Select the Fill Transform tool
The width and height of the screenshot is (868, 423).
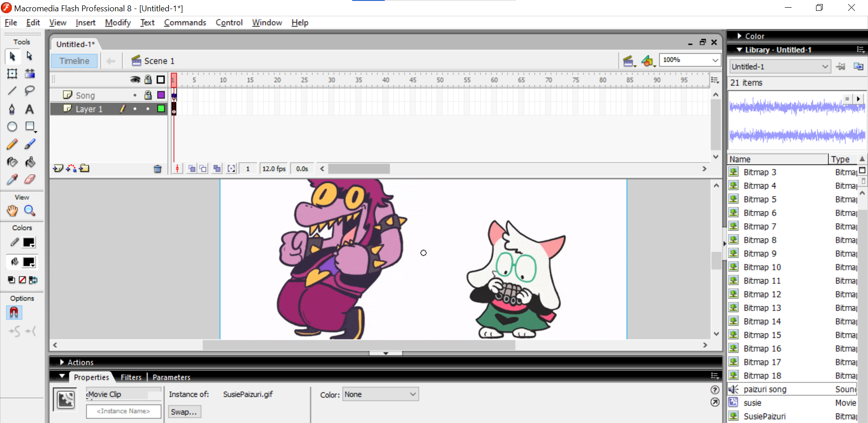tap(29, 74)
